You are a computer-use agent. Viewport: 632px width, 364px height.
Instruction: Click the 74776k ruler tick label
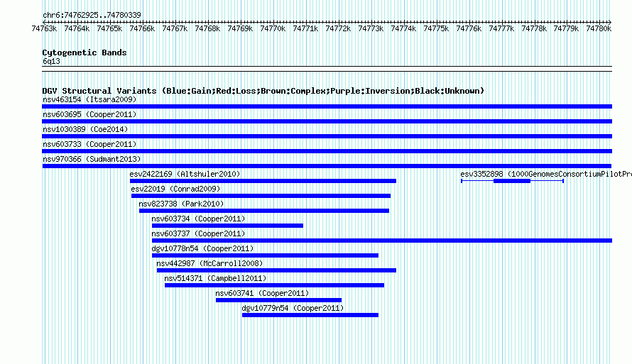[469, 28]
